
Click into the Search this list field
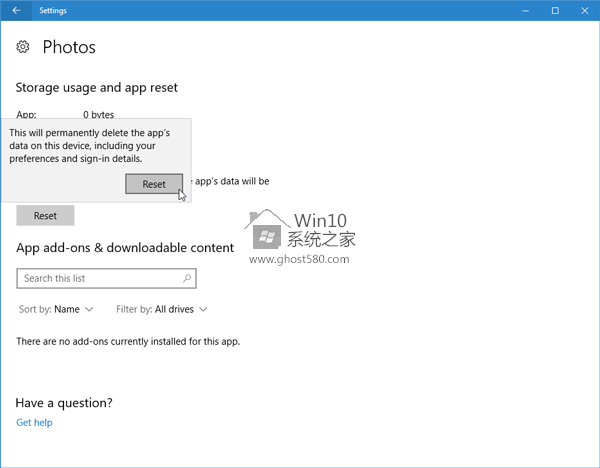tap(106, 278)
